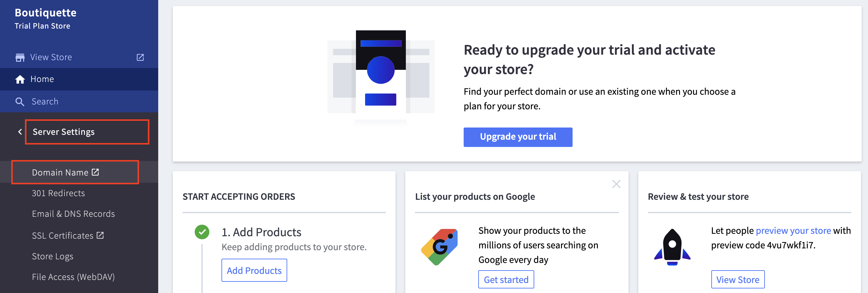
Task: Open File Access (WebDAV) settings
Action: (73, 277)
